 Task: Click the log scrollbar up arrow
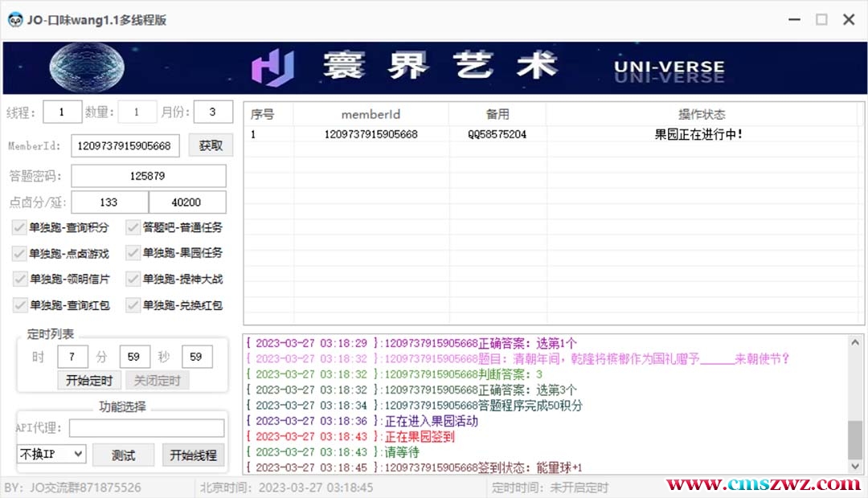(857, 342)
